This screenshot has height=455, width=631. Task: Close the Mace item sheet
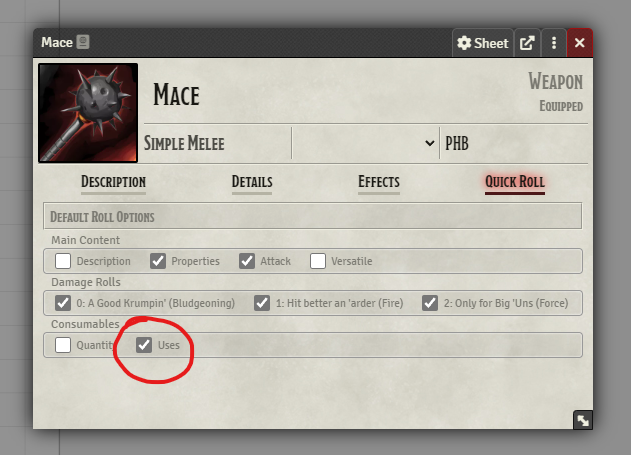tap(579, 43)
